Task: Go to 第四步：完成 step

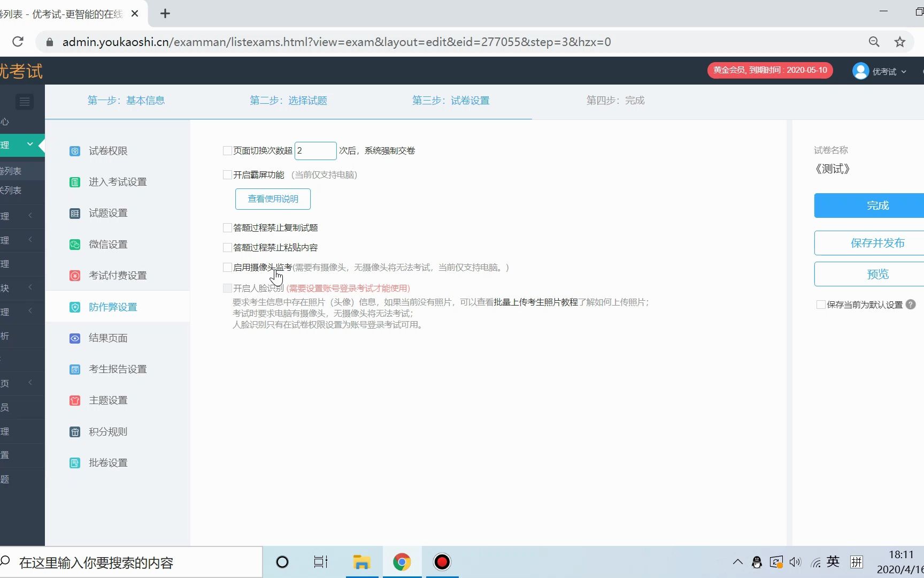Action: point(615,101)
